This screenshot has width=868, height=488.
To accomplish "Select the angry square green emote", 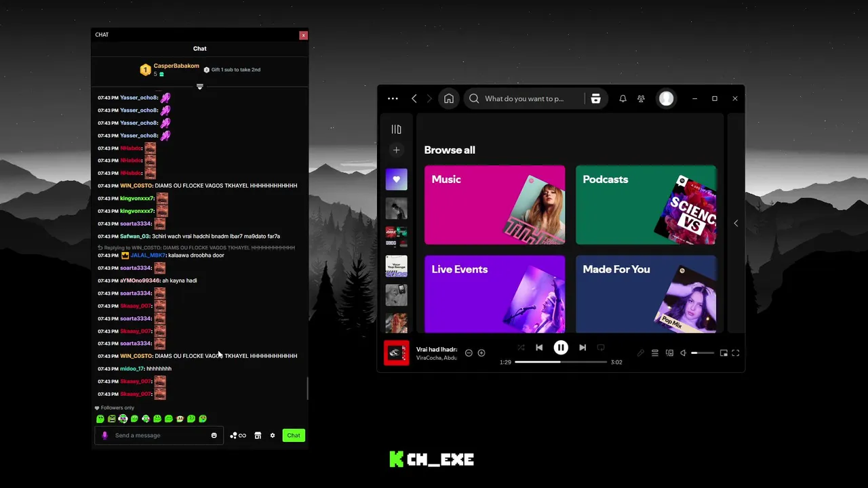I will click(x=112, y=419).
